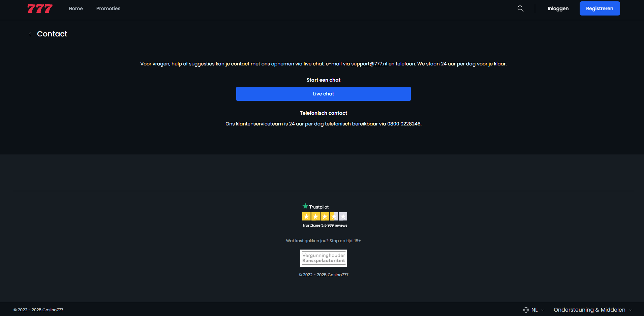Image resolution: width=644 pixels, height=316 pixels.
Task: Click the globe language icon
Action: [x=526, y=310]
